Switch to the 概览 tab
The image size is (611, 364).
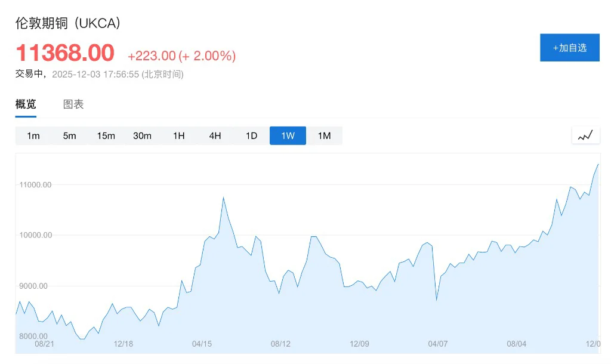coord(26,104)
